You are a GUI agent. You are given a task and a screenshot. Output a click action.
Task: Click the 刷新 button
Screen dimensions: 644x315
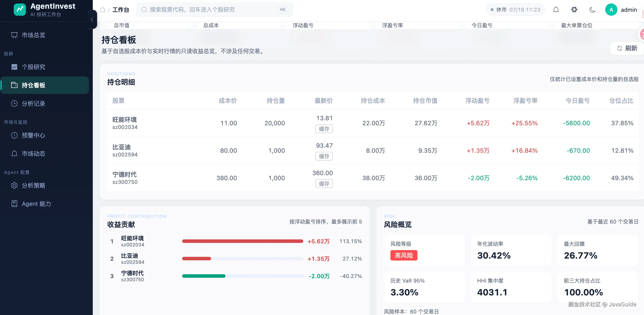click(x=627, y=48)
